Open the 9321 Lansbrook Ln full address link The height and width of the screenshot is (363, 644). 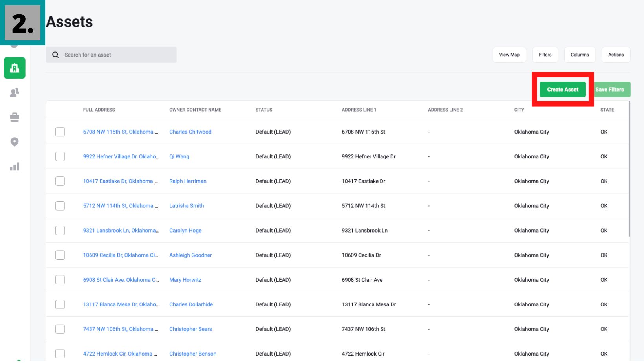point(121,231)
